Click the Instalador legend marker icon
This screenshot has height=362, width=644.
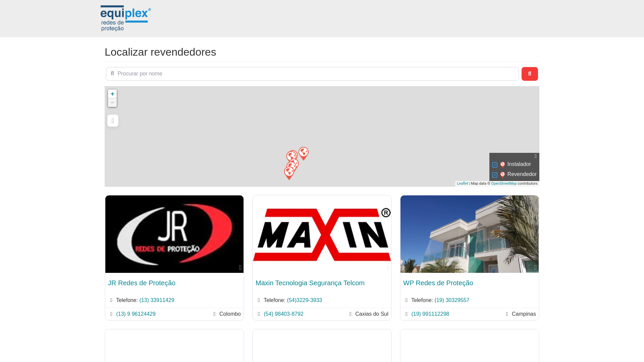(x=502, y=165)
